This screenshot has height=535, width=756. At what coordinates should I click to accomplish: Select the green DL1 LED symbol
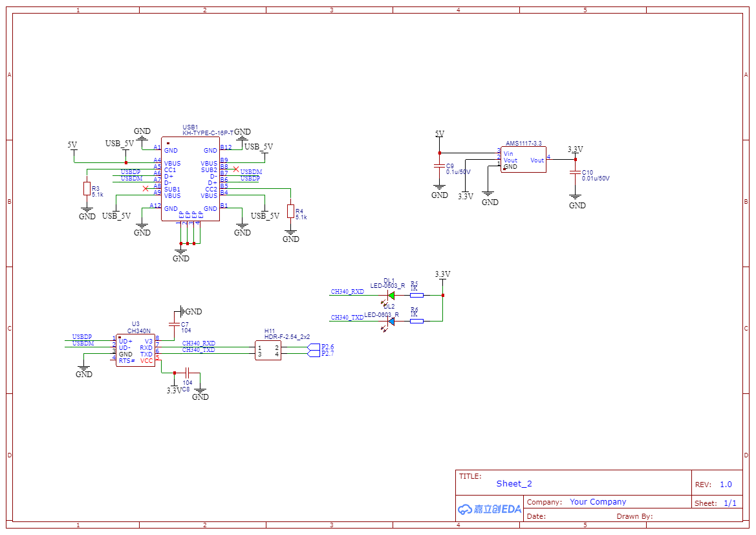click(391, 295)
